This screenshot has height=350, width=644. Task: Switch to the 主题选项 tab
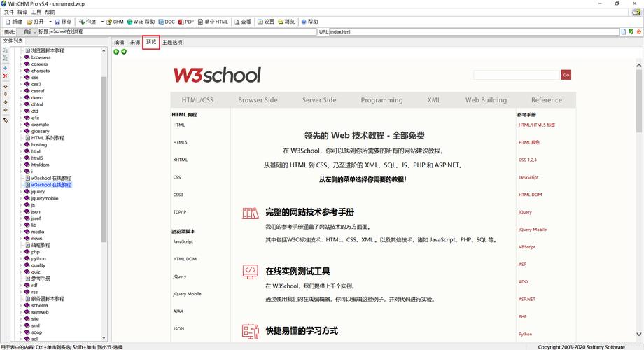click(172, 42)
